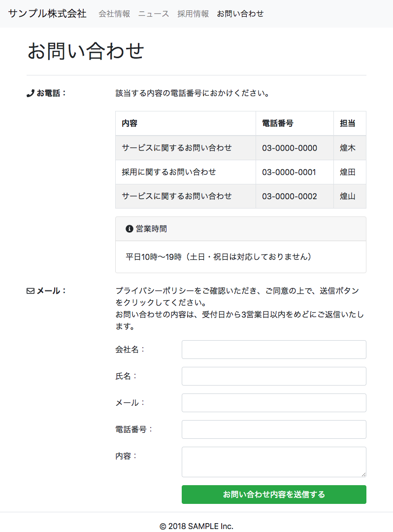The image size is (393, 532).
Task: Click inside the 内容 textarea
Action: [274, 462]
